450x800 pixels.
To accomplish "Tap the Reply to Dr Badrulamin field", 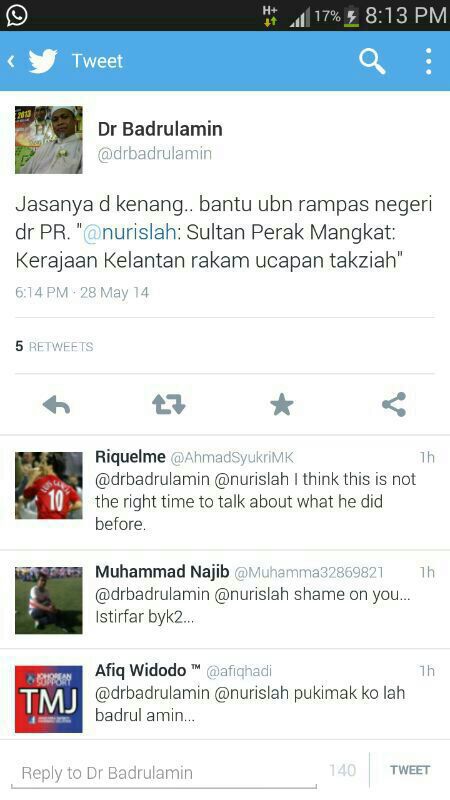I will pos(163,772).
